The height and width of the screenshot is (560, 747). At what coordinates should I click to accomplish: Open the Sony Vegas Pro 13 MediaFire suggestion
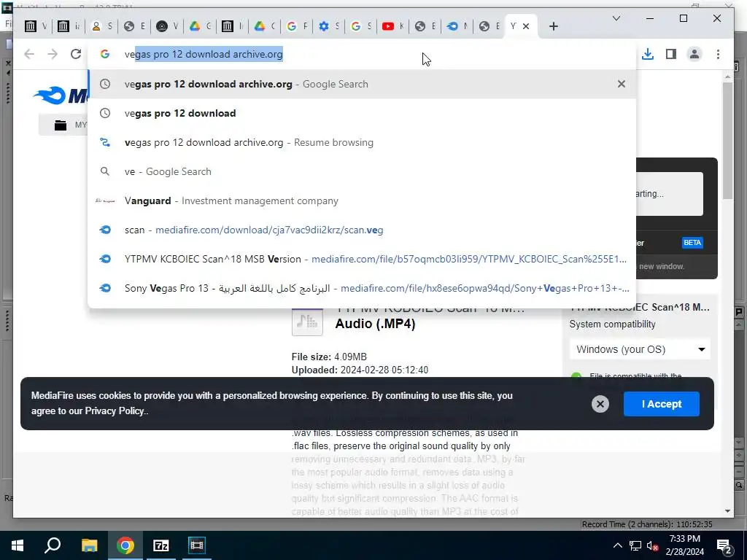(x=362, y=288)
